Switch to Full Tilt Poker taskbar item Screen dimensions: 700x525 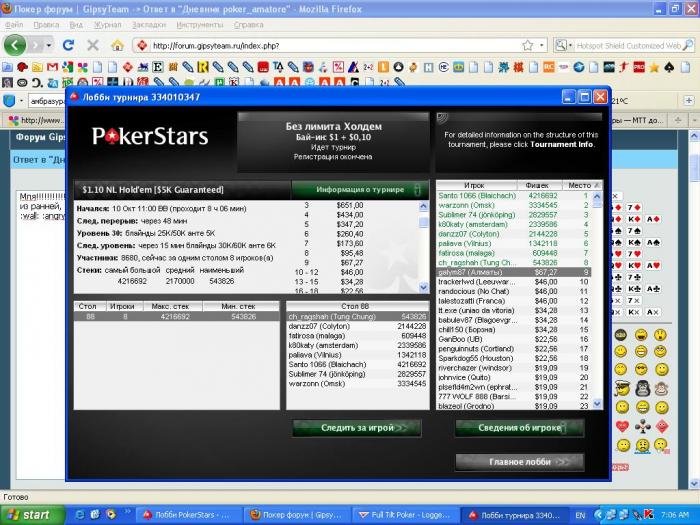pyautogui.click(x=404, y=515)
